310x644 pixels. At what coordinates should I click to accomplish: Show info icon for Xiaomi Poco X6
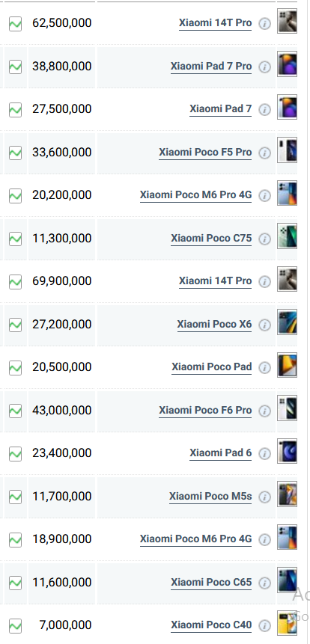coord(265,325)
